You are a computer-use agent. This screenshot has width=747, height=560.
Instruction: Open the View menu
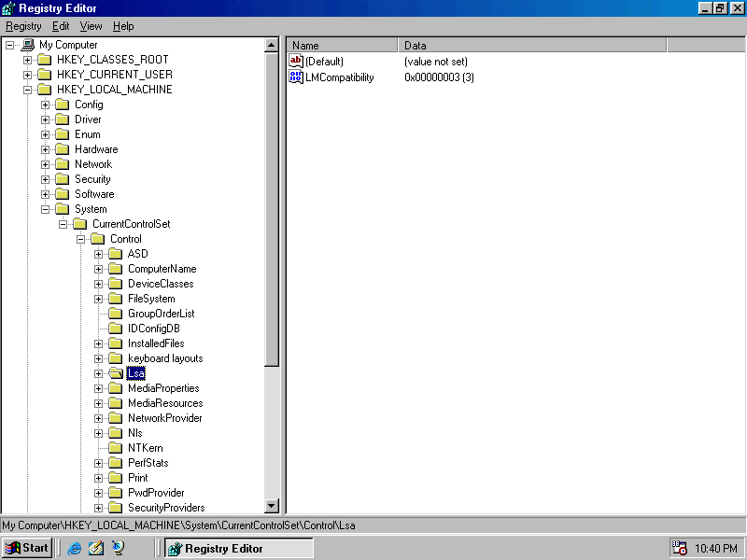[91, 26]
